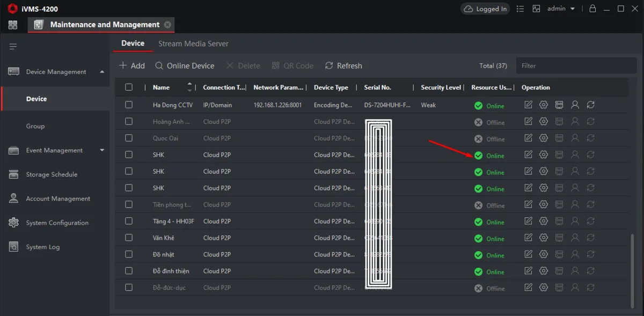Open the task list icon beside Logged In

519,9
